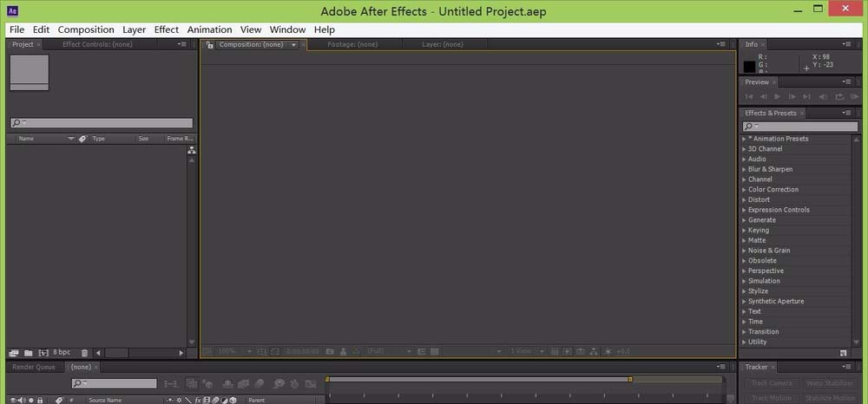Click the work area end handle in timeline

point(630,379)
